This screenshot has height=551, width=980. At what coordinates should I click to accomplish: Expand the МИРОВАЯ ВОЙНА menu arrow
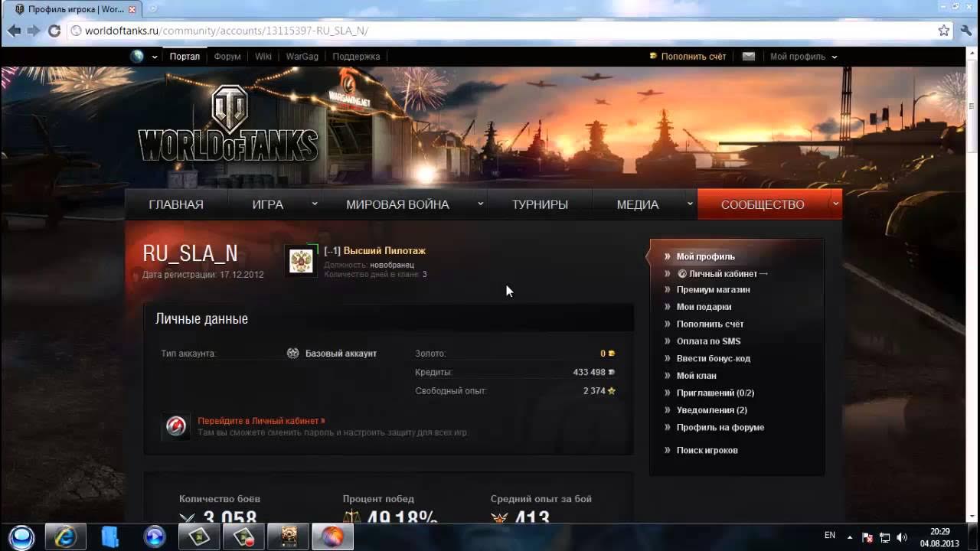[481, 204]
